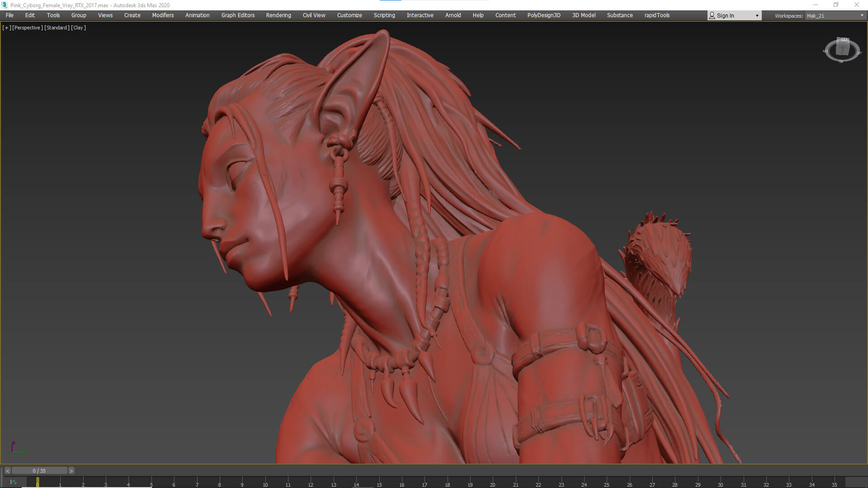The width and height of the screenshot is (868, 488).
Task: Open the Edit menu
Action: (30, 15)
